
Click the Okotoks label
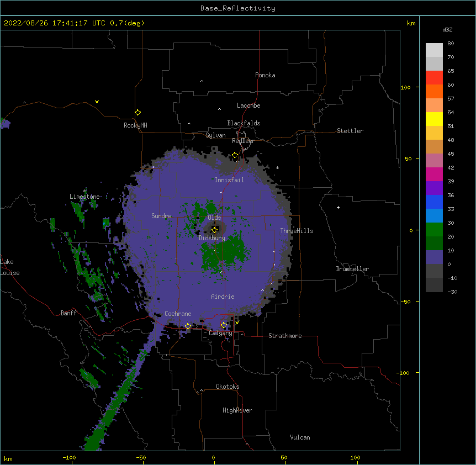[x=228, y=387]
